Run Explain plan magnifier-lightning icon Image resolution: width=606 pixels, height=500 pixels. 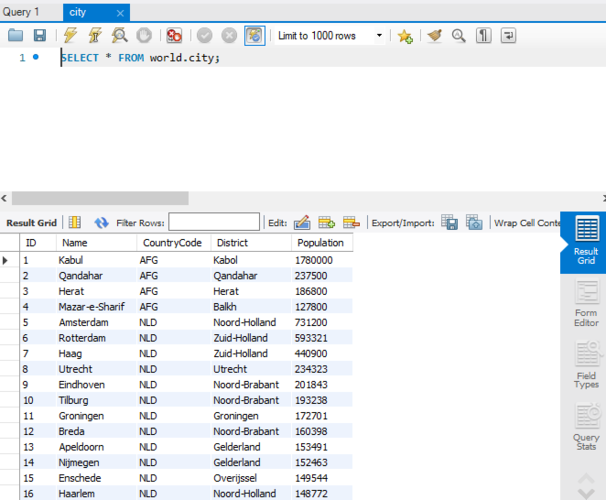pos(119,36)
